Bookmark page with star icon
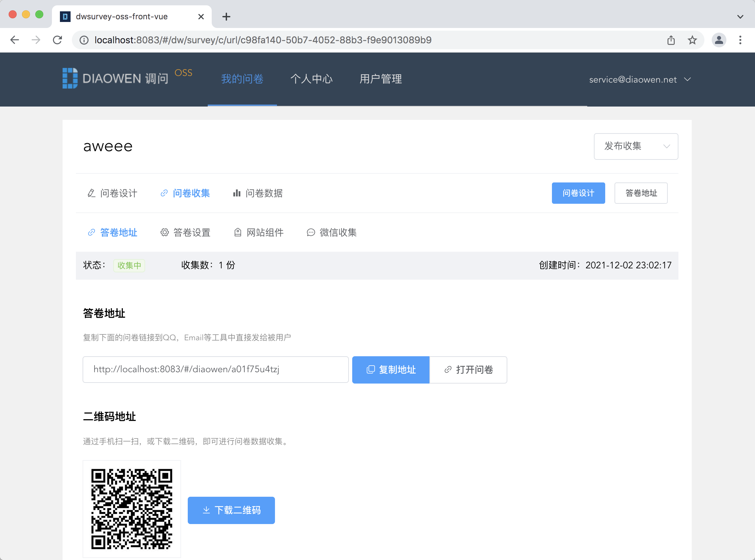 pos(692,40)
